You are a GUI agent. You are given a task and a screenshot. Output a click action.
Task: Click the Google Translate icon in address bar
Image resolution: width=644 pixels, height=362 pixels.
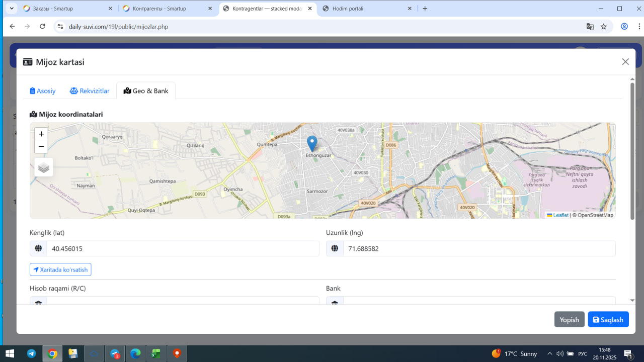[590, 27]
